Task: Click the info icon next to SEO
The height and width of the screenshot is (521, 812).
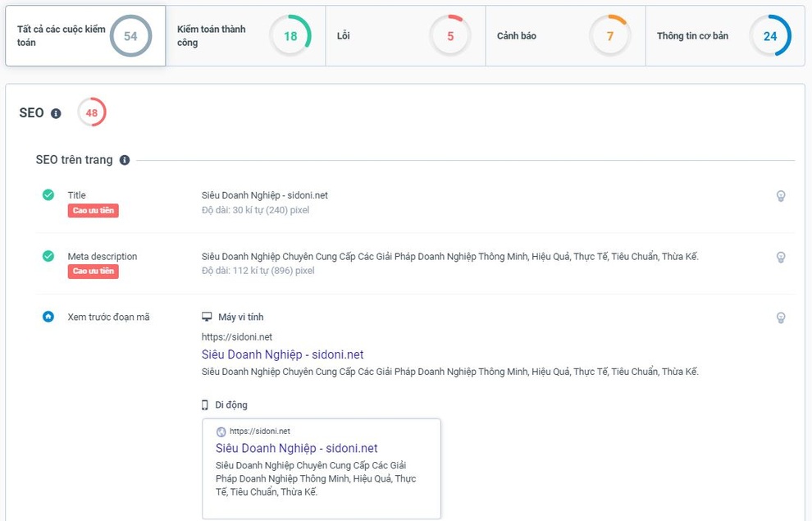Action: pos(56,113)
